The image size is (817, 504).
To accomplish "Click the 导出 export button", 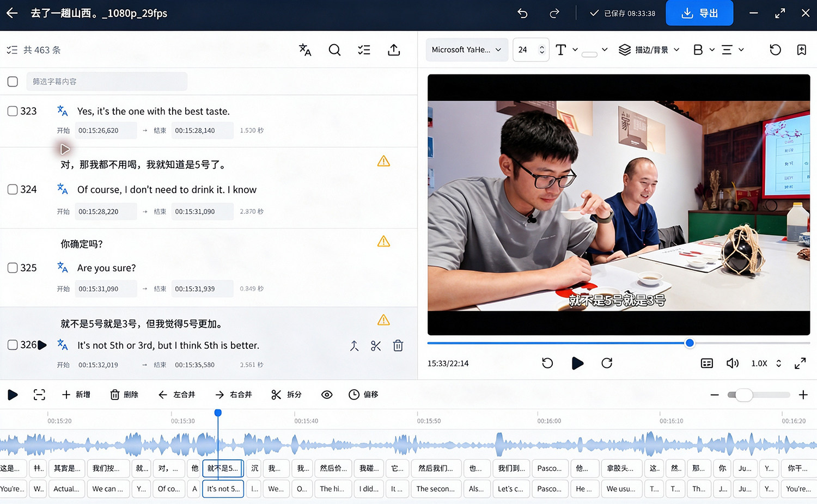I will click(699, 13).
